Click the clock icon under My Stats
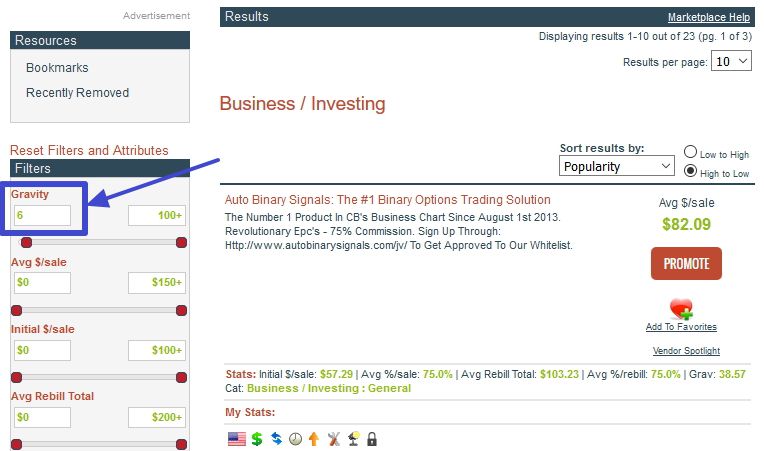Screen dimensions: 764x451 pyautogui.click(x=295, y=439)
